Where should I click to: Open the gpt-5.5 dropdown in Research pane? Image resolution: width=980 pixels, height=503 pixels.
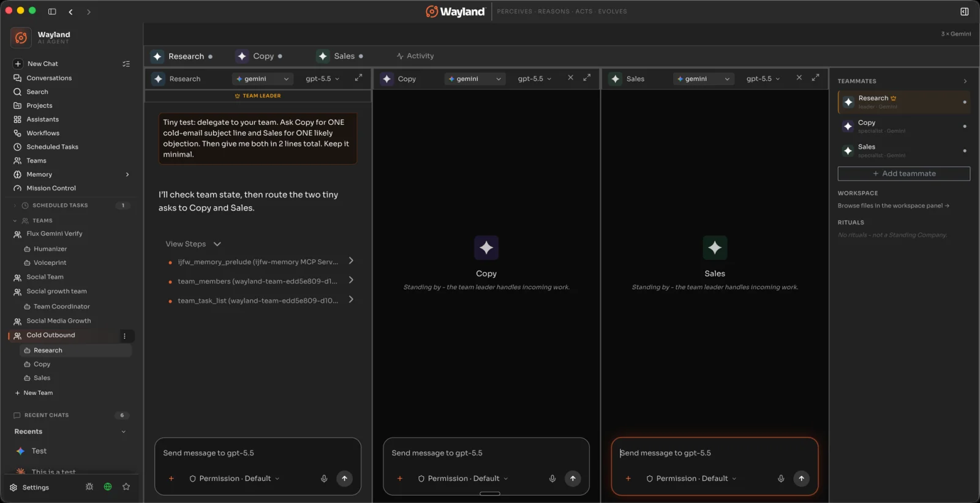(323, 79)
